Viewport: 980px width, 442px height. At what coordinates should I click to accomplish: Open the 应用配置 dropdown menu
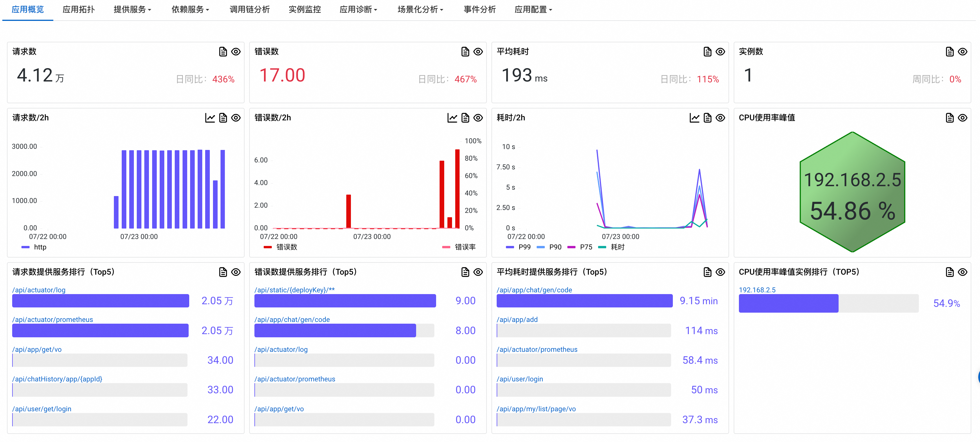point(533,10)
